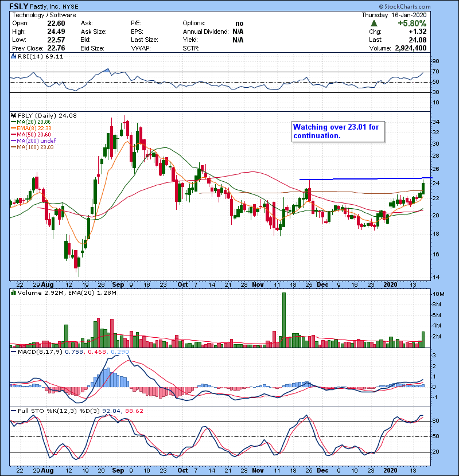Click the 'Watching over 23.01' annotation box
The width and height of the screenshot is (459, 476).
[x=338, y=131]
